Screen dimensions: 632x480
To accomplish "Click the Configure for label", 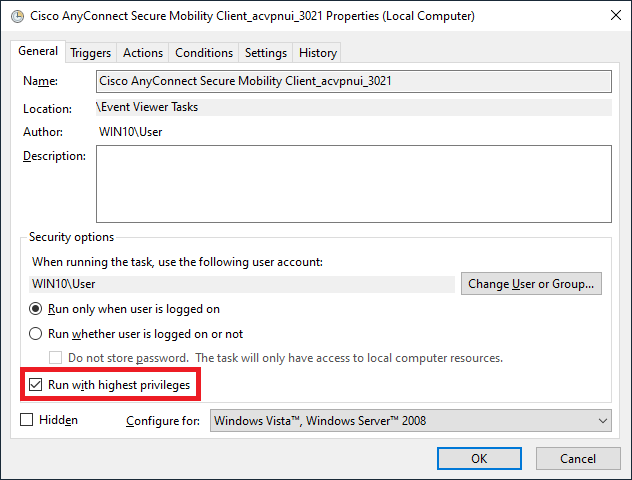I will (163, 421).
